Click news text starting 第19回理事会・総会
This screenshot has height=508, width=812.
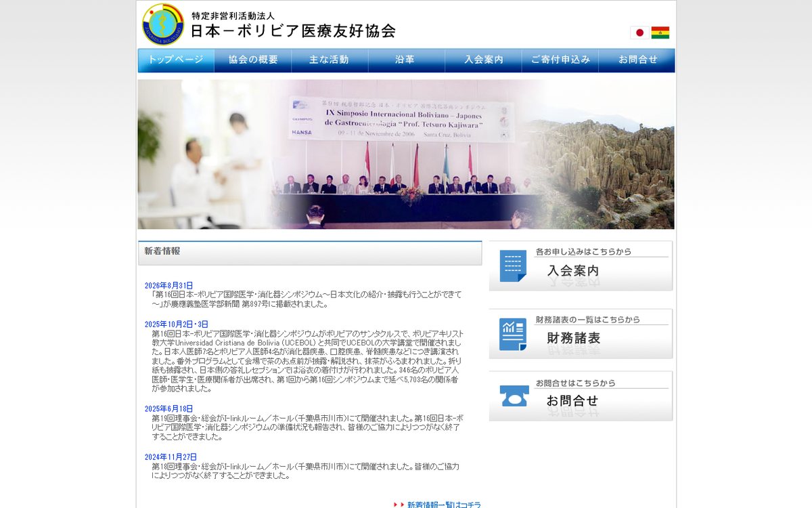[307, 427]
